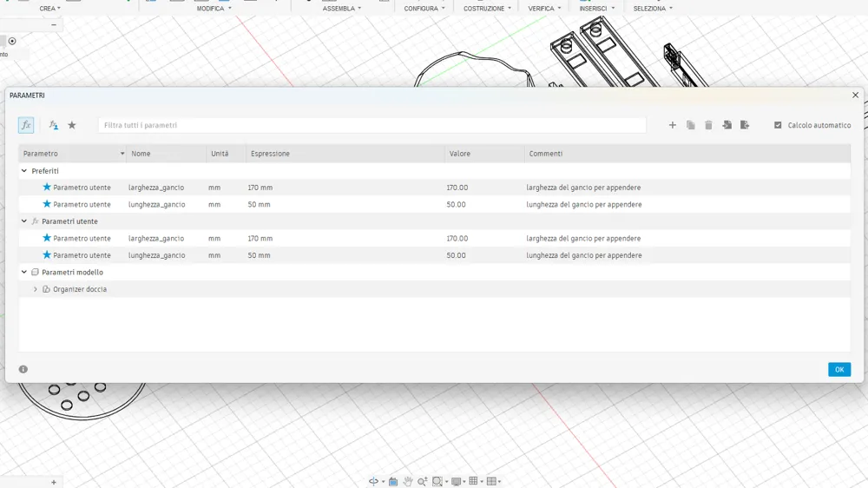Unfavorite larghezza_gancio star under Preferiti
868x488 pixels.
[x=47, y=188]
